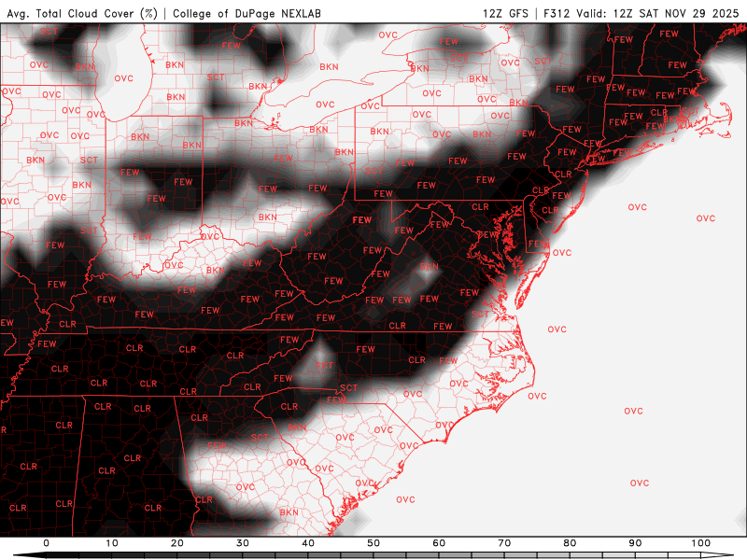The width and height of the screenshot is (747, 560).
Task: Click the colorbar label '10'
Action: (x=111, y=543)
